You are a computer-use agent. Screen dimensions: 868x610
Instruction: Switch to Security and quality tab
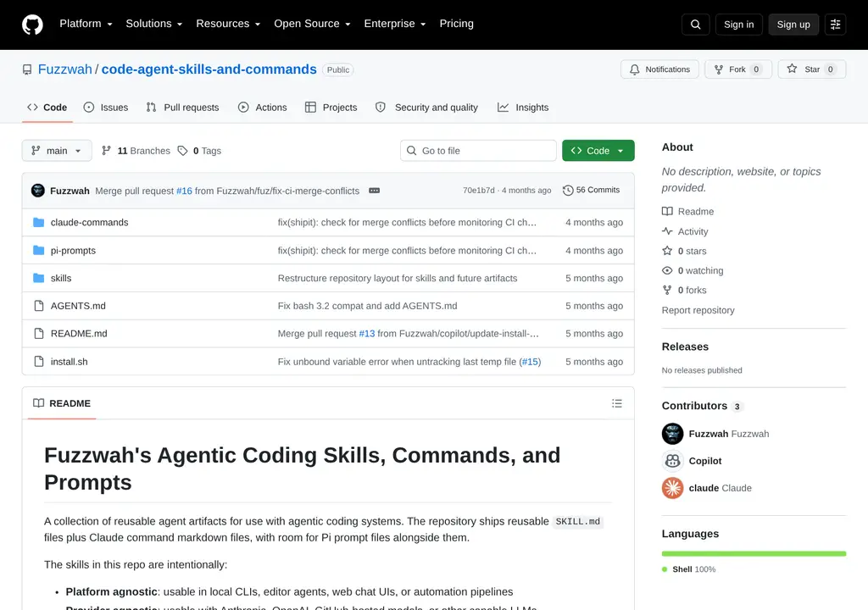427,108
